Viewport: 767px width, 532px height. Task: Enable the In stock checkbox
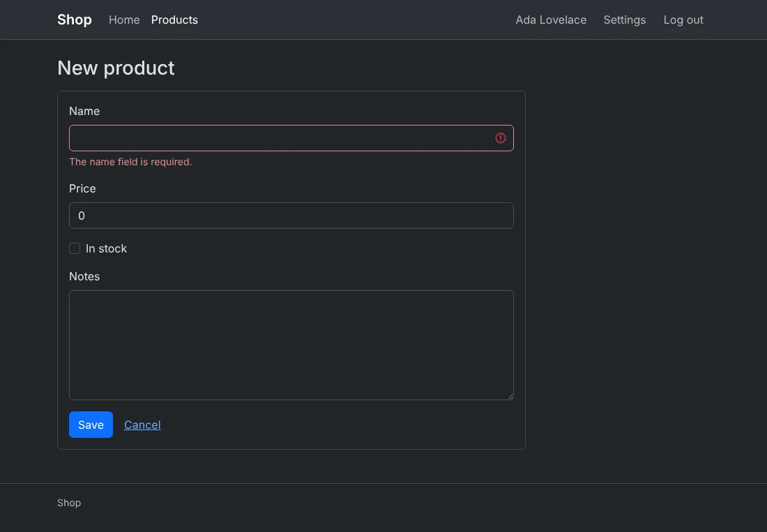(x=75, y=248)
